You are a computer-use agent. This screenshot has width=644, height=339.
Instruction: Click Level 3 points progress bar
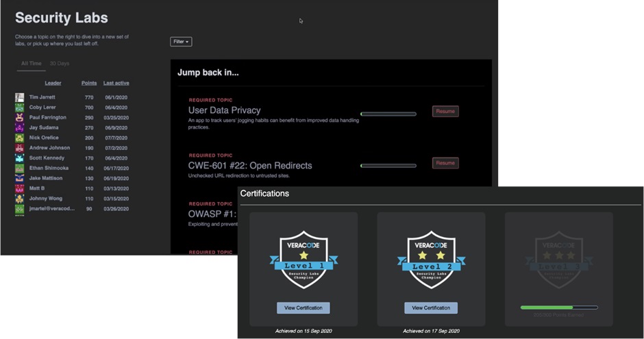(558, 307)
